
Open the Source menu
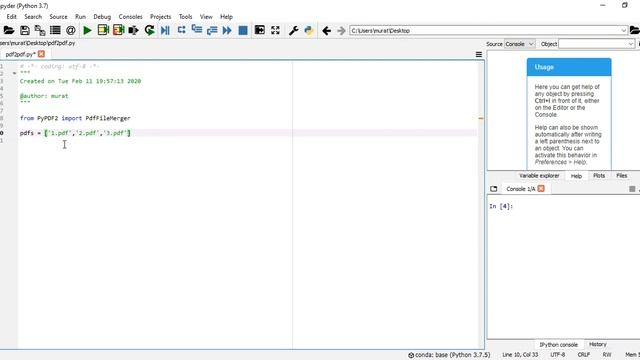click(58, 17)
